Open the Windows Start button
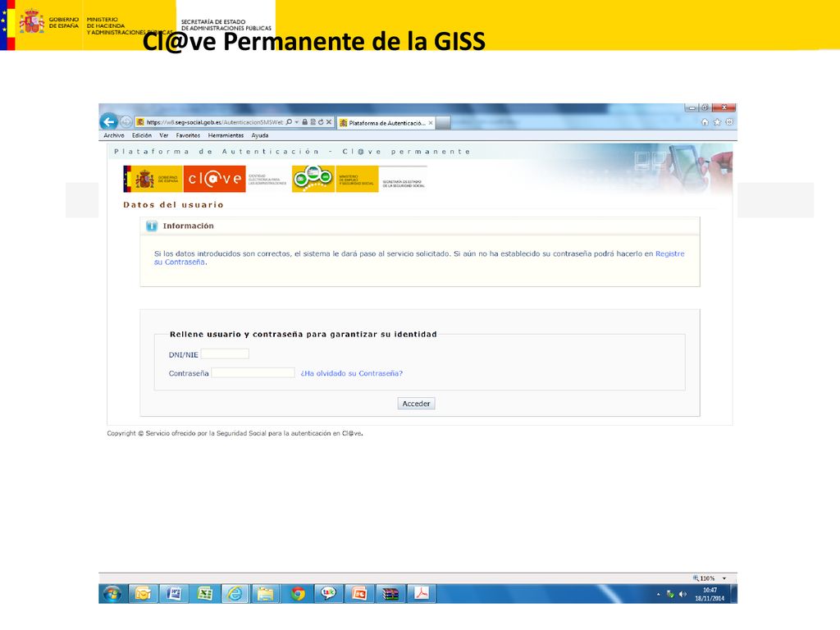The width and height of the screenshot is (840, 630). pyautogui.click(x=112, y=594)
